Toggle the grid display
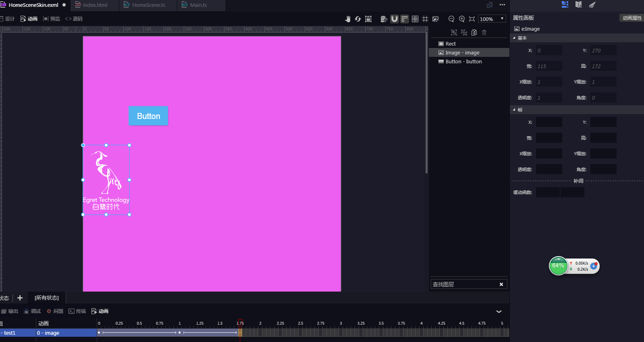644x342 pixels. pyautogui.click(x=415, y=19)
